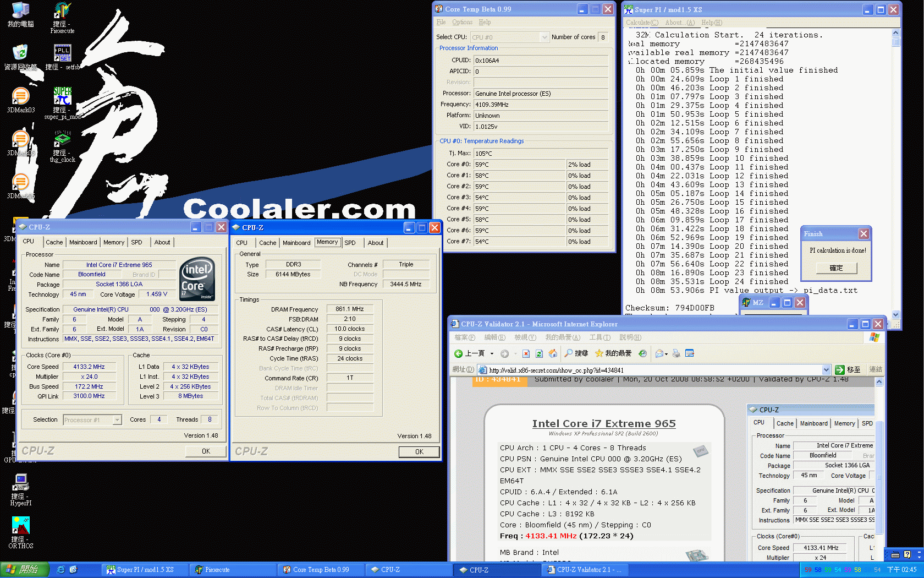Click OK in the Memory CPU-Z window
Image resolution: width=924 pixels, height=578 pixels.
[x=419, y=452]
